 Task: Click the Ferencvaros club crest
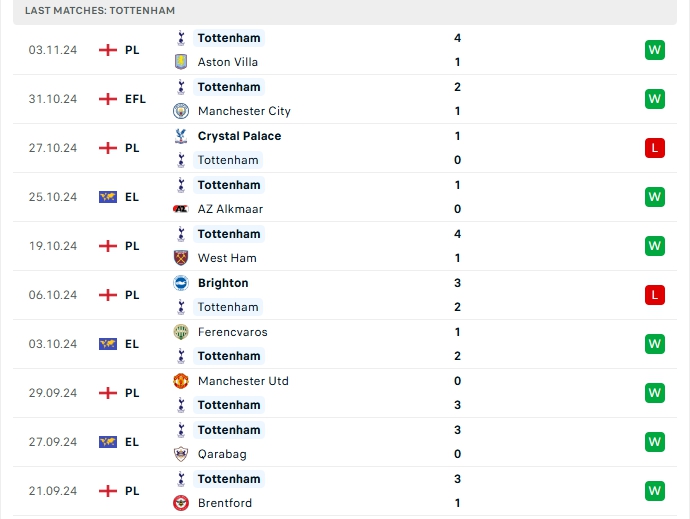tap(181, 332)
